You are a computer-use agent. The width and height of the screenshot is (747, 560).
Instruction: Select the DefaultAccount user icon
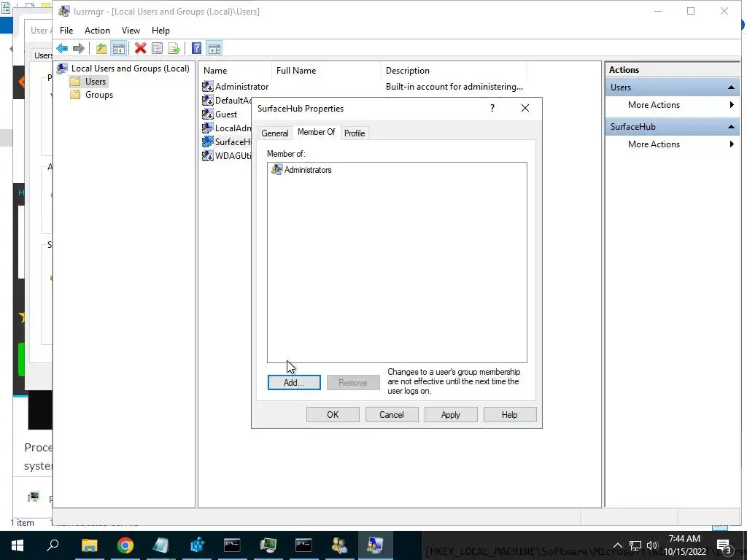208,100
